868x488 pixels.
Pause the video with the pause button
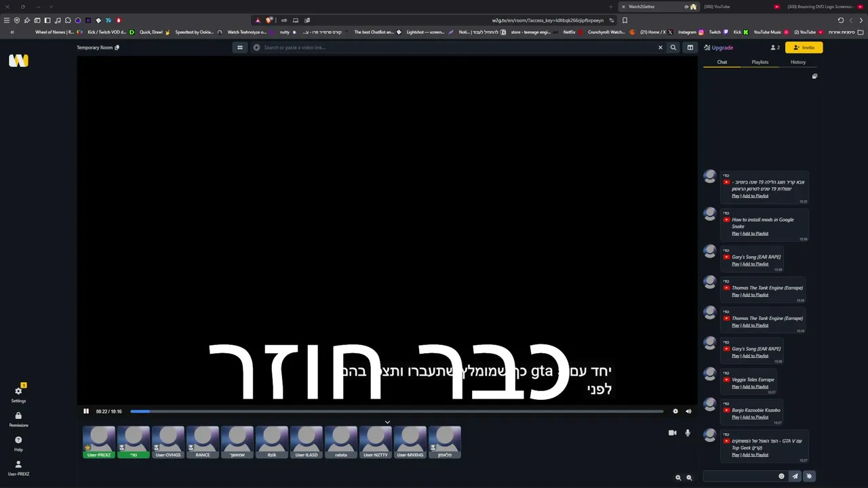(86, 411)
